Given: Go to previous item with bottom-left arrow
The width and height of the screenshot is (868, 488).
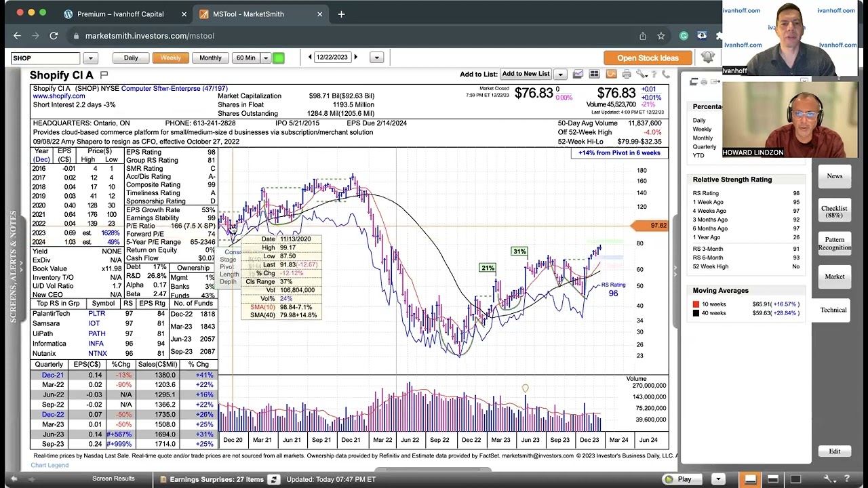Looking at the screenshot, I should pos(13,479).
